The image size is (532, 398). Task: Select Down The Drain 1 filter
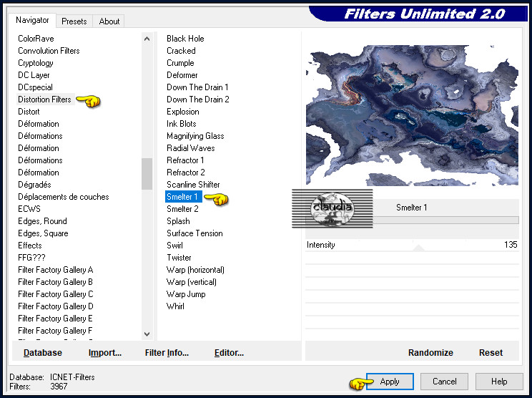coord(197,87)
